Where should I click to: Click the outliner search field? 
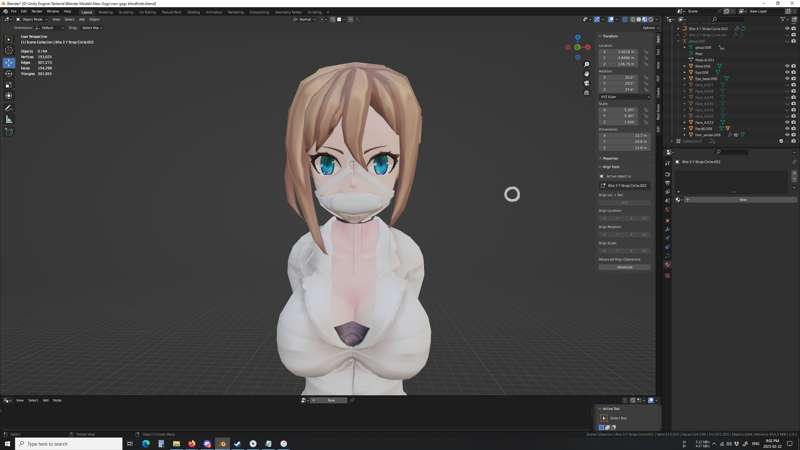pos(730,19)
